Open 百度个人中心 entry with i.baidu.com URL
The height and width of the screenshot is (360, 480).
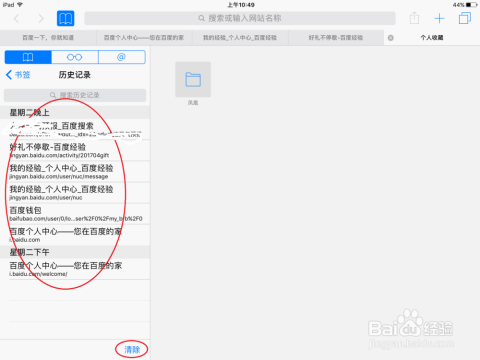point(75,235)
